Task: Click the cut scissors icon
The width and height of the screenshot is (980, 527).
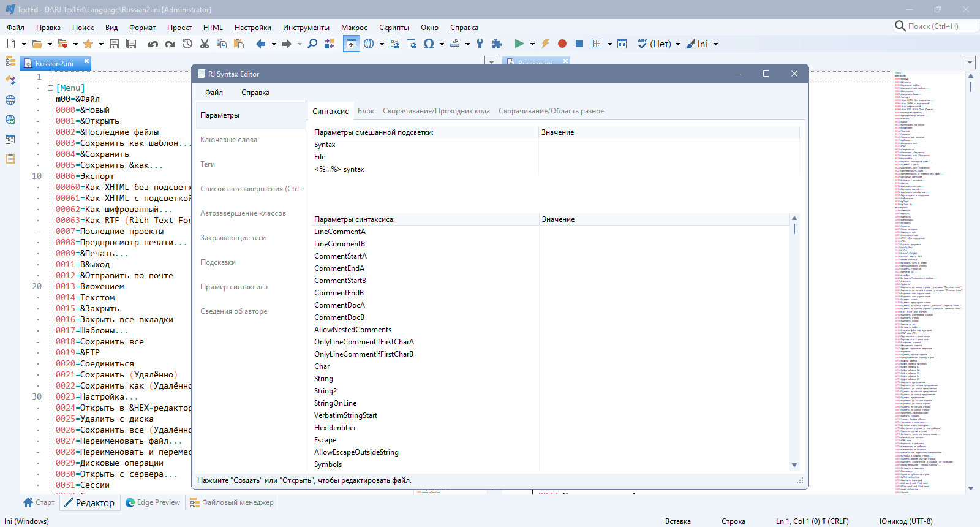Action: pyautogui.click(x=205, y=44)
